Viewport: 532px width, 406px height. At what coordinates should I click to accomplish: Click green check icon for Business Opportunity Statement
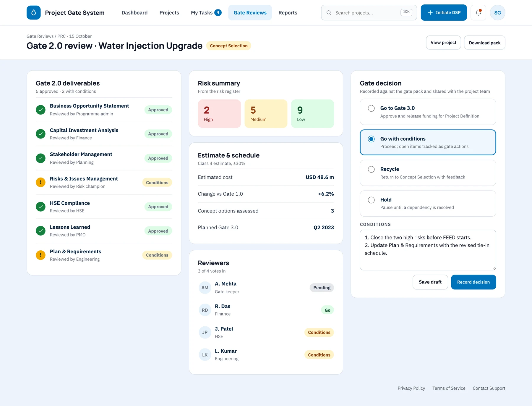(x=40, y=110)
